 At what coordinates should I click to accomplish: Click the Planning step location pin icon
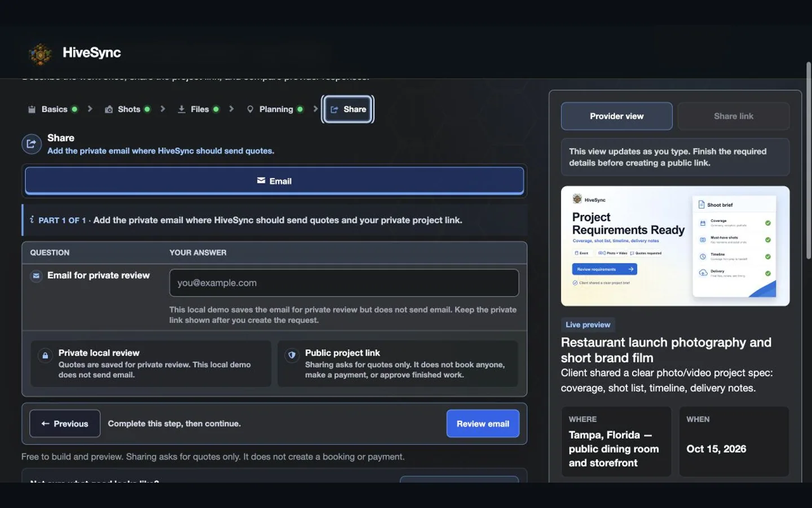pos(250,110)
